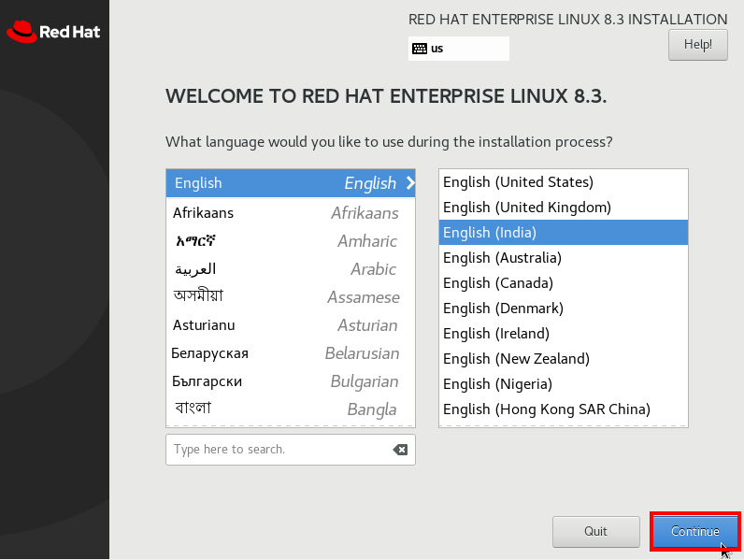Screen dimensions: 744x560
Task: Choose English (Canada) locale
Action: click(x=564, y=283)
